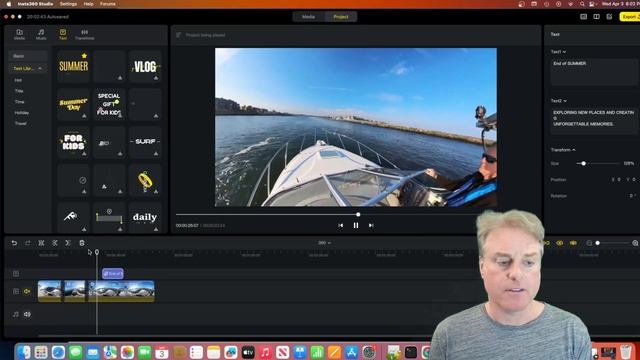This screenshot has height=360, width=640.
Task: Choose the Summer Day text template
Action: pyautogui.click(x=73, y=104)
